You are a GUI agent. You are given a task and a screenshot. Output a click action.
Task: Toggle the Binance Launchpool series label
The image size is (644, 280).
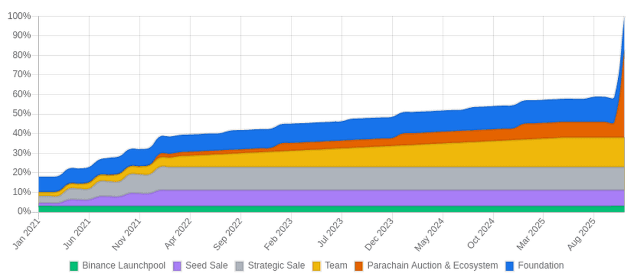click(123, 266)
